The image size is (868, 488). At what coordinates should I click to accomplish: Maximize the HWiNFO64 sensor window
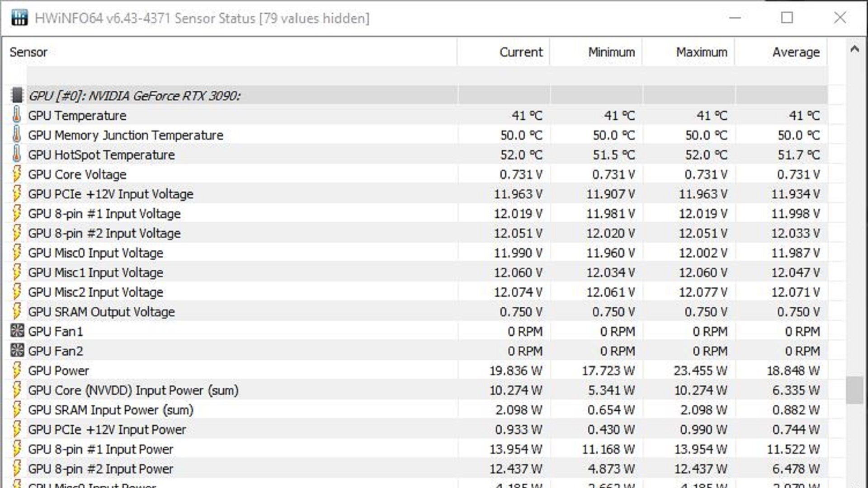click(787, 18)
